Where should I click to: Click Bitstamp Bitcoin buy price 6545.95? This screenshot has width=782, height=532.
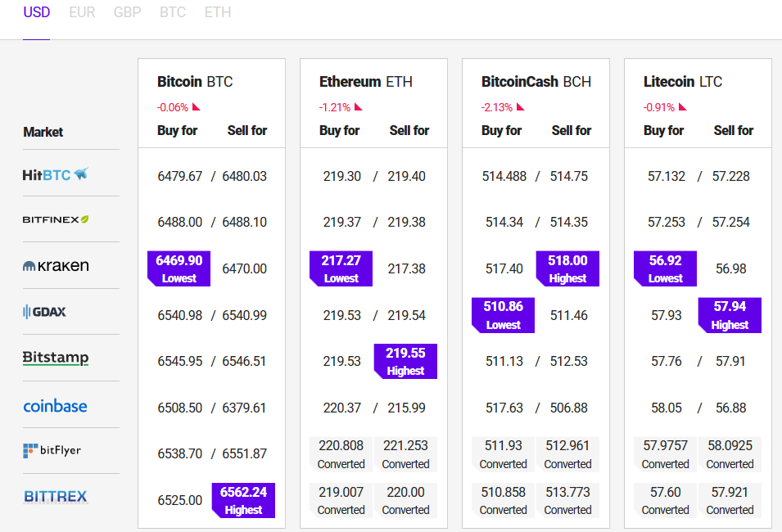tap(180, 361)
